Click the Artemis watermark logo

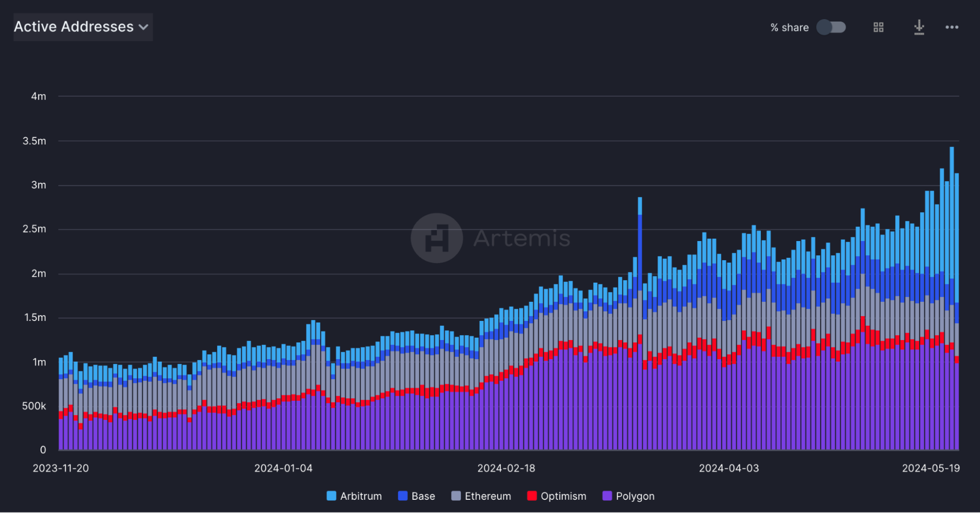tap(437, 238)
